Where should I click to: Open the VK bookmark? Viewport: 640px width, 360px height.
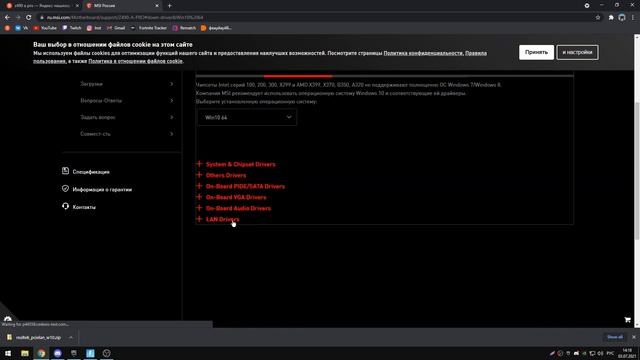coord(22,28)
